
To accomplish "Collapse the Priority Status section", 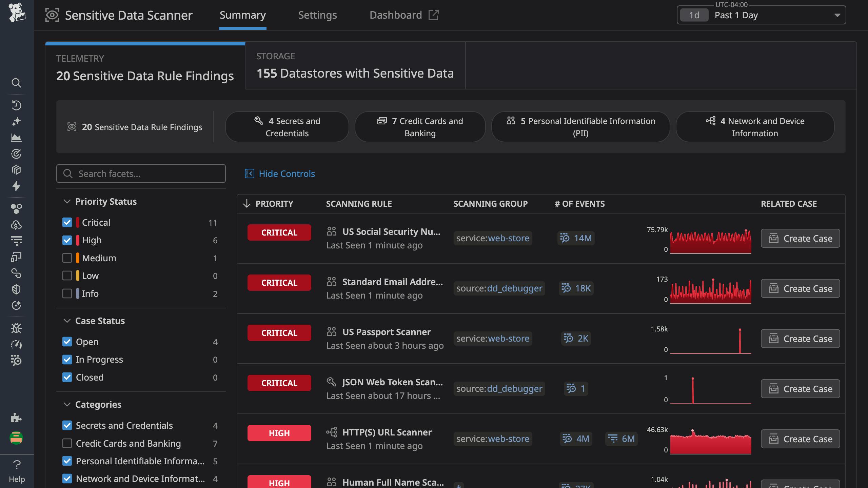I will pyautogui.click(x=67, y=201).
